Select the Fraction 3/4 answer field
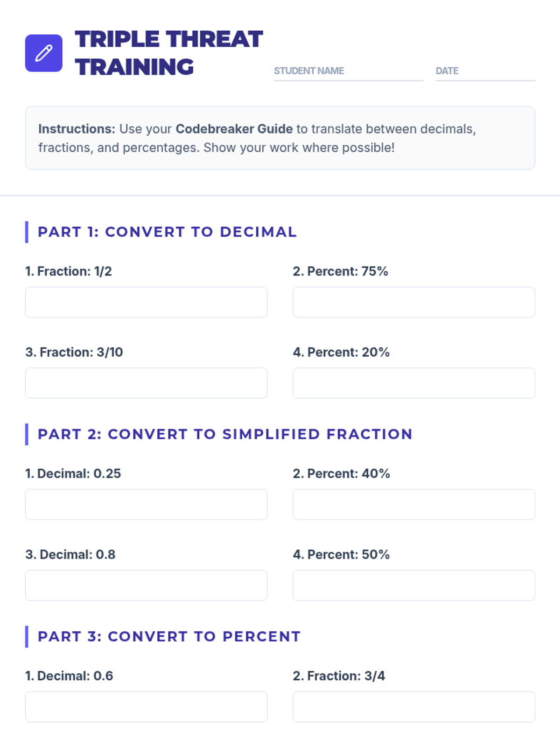 pos(413,706)
